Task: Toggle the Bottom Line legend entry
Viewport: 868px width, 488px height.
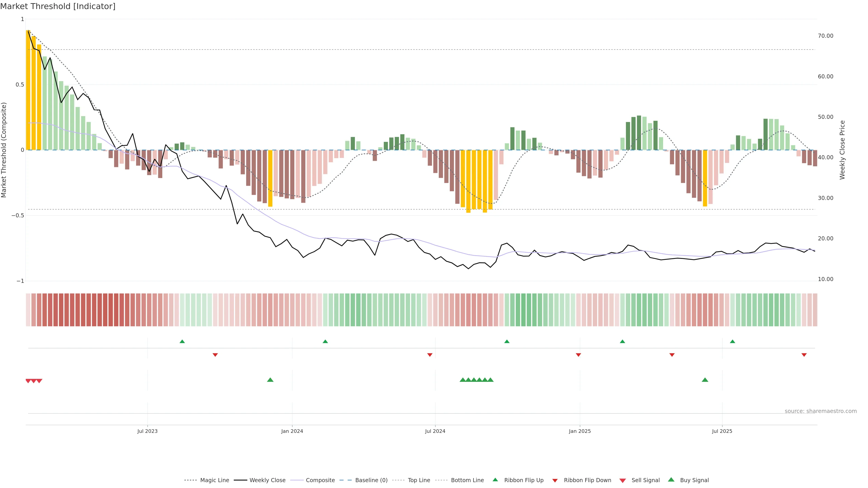Action: tap(467, 480)
